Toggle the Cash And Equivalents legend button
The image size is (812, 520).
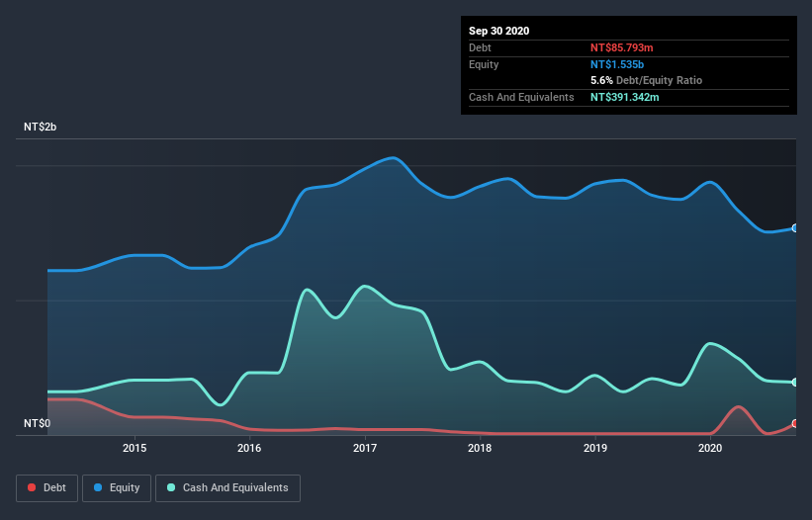[x=227, y=488]
